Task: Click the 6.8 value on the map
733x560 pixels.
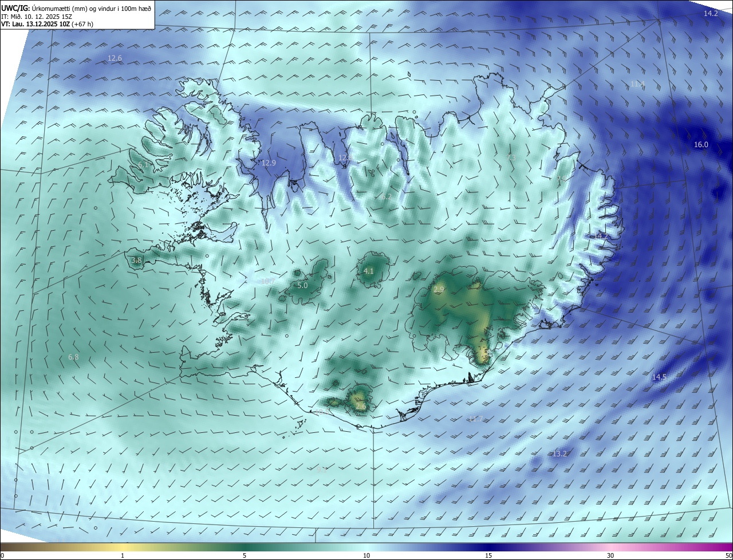Action: [x=73, y=357]
